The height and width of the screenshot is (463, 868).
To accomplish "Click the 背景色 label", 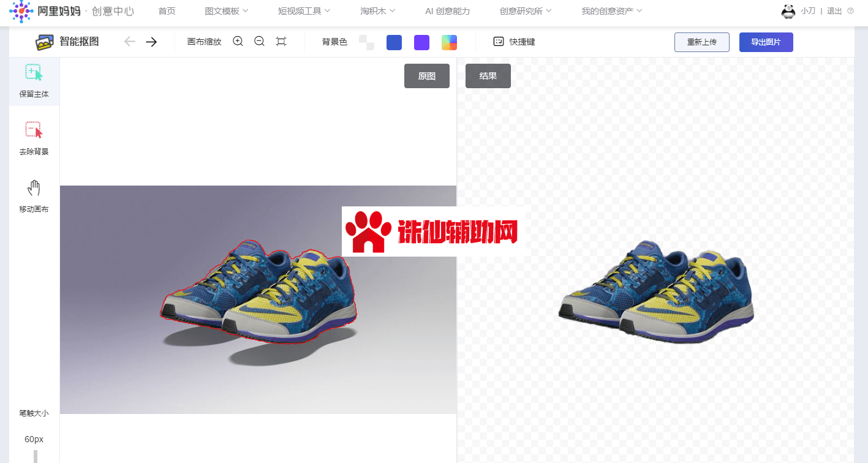I will click(x=334, y=42).
